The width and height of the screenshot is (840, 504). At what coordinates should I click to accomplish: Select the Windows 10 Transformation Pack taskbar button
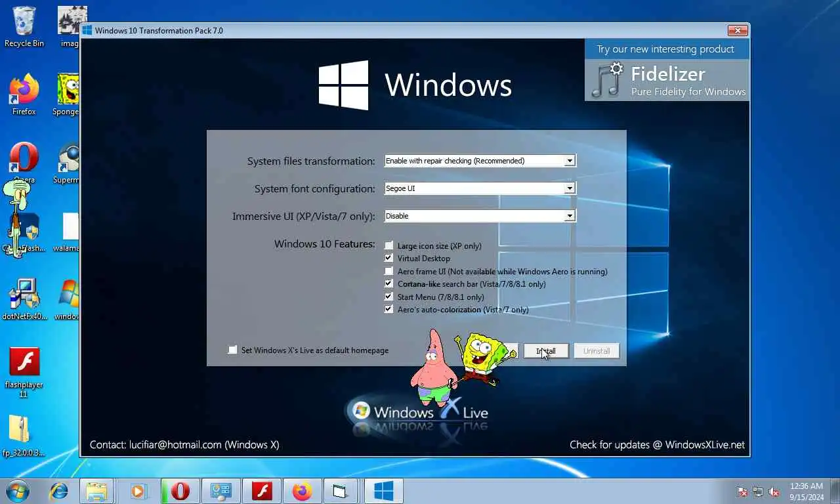point(383,491)
